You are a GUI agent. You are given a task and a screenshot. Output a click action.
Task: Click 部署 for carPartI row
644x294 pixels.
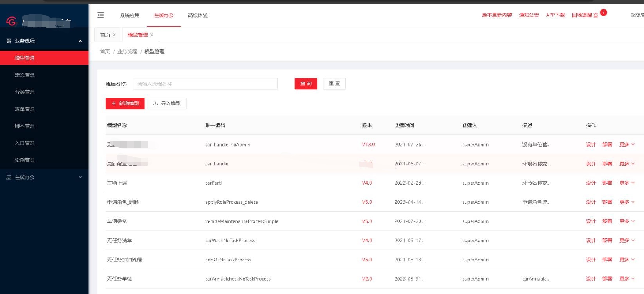[x=607, y=183]
